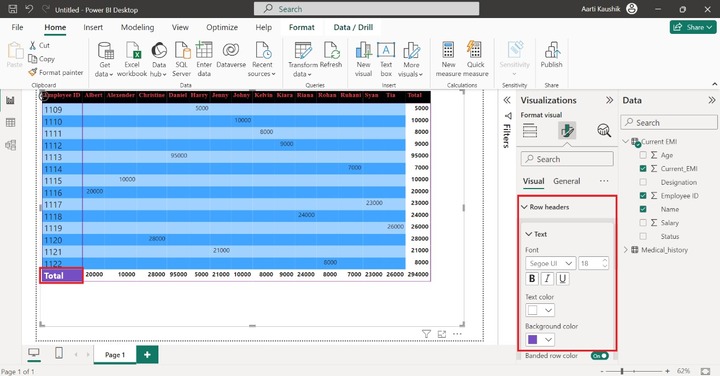Switch to Report view in left sidebar
The height and width of the screenshot is (376, 720).
pos(10,100)
